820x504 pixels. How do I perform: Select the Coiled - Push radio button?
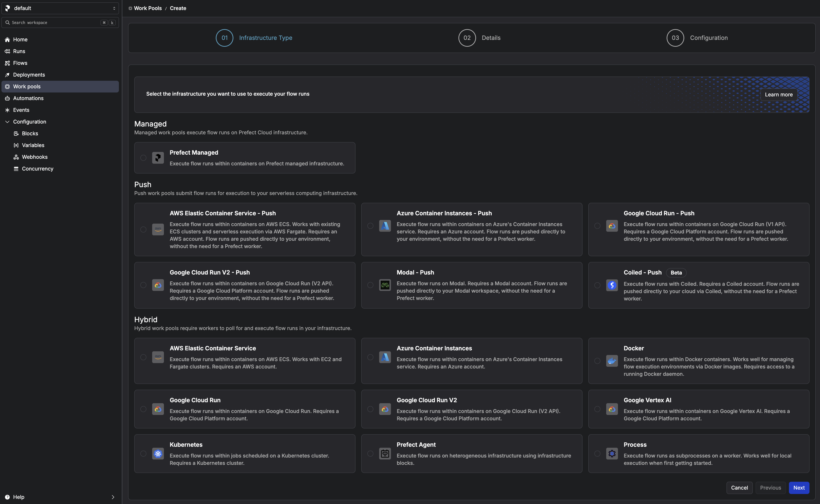[597, 285]
